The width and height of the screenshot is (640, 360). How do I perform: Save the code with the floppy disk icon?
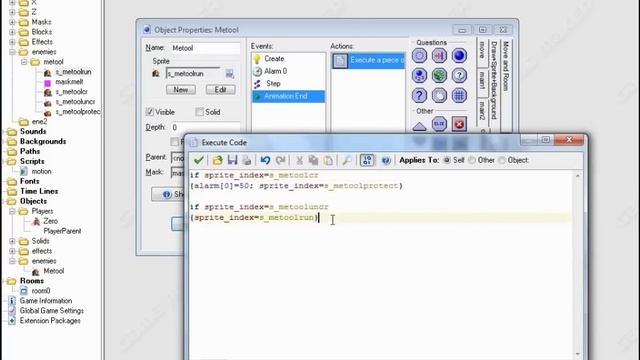(232, 160)
